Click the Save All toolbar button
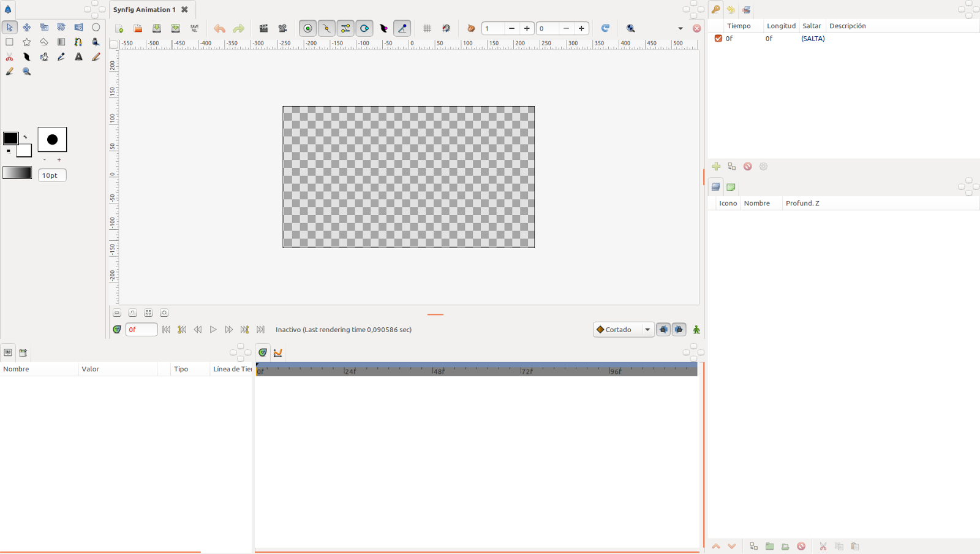Screen dimensions: 980x554 coord(194,28)
